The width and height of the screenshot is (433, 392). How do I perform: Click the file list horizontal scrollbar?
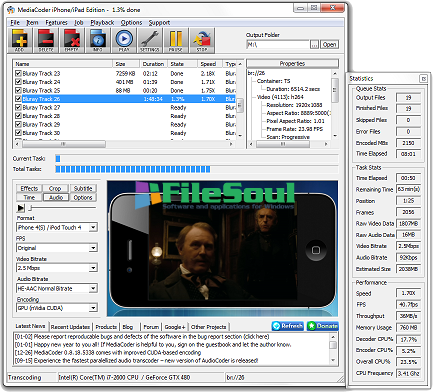pos(123,144)
